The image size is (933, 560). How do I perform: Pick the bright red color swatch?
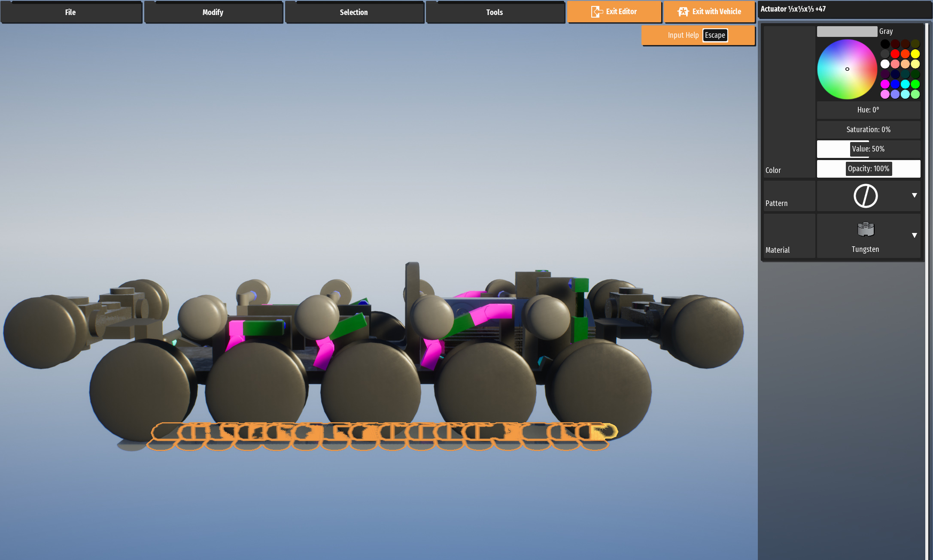pos(895,54)
